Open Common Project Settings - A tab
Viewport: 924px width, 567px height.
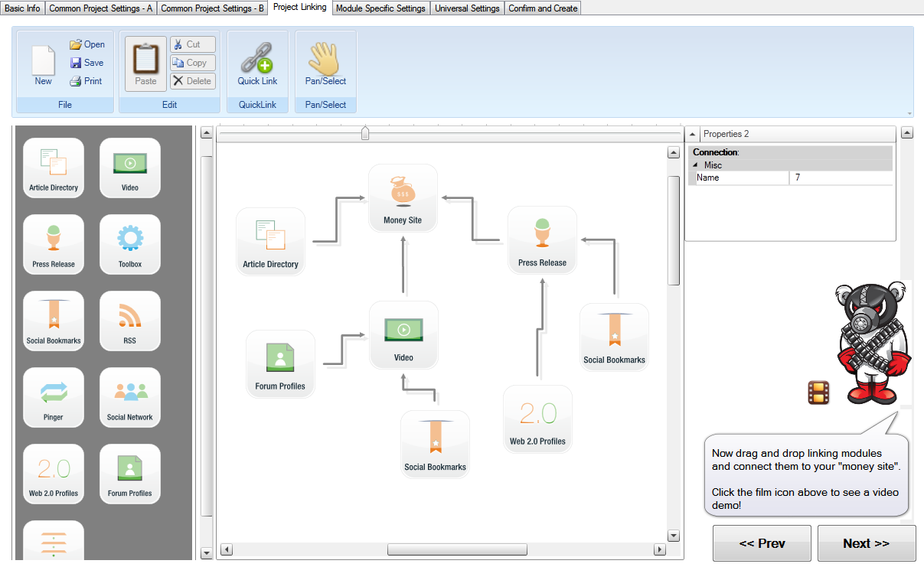[101, 8]
